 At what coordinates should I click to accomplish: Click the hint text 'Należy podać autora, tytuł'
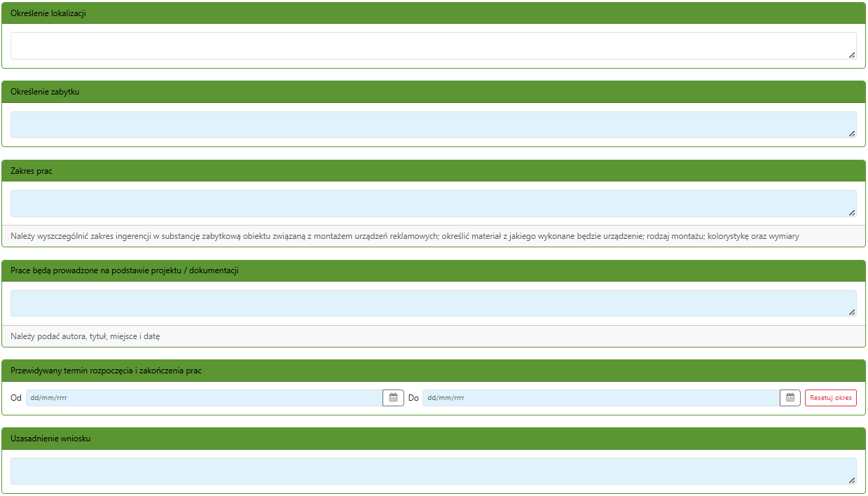point(85,336)
